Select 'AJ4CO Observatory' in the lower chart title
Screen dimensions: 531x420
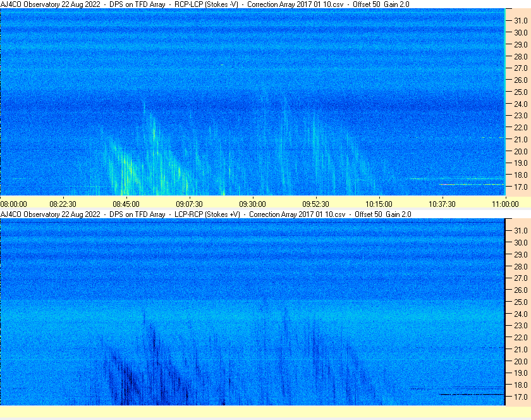[30, 214]
